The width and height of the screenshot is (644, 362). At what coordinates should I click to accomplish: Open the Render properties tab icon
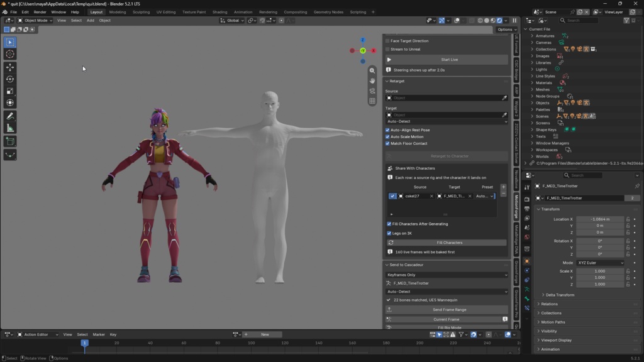527,199
